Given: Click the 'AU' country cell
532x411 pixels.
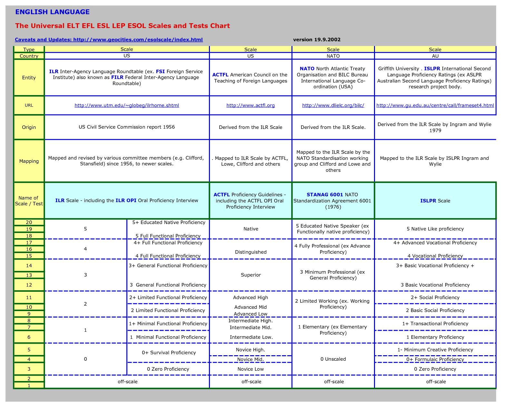Looking at the screenshot, I should tap(435, 56).
